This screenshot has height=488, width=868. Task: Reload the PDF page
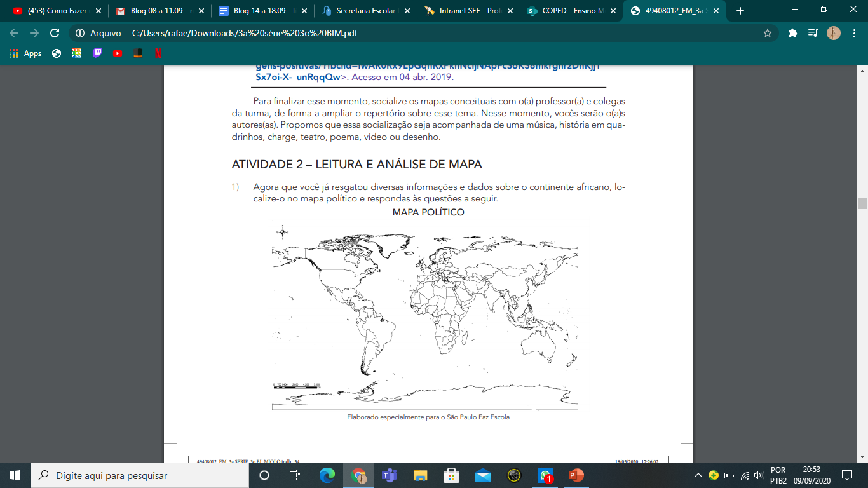click(55, 33)
